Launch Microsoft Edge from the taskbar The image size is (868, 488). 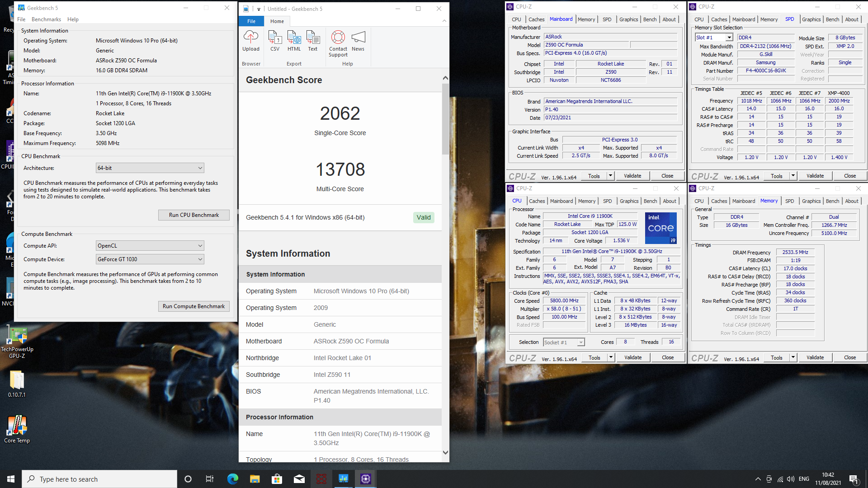pos(232,479)
